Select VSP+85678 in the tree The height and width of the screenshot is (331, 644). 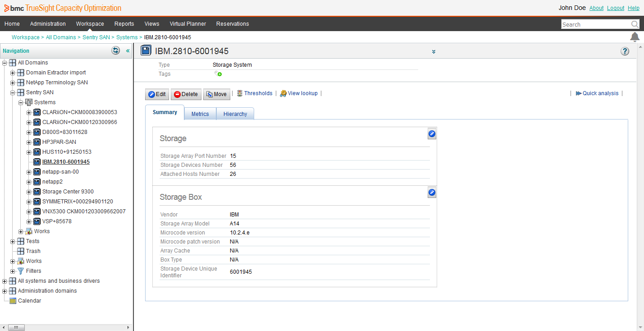57,221
